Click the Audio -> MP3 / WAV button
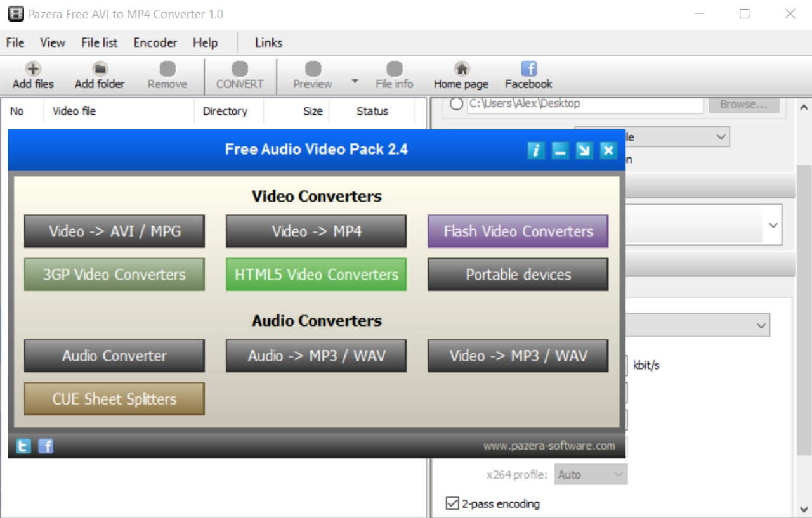This screenshot has width=812, height=518. 316,356
